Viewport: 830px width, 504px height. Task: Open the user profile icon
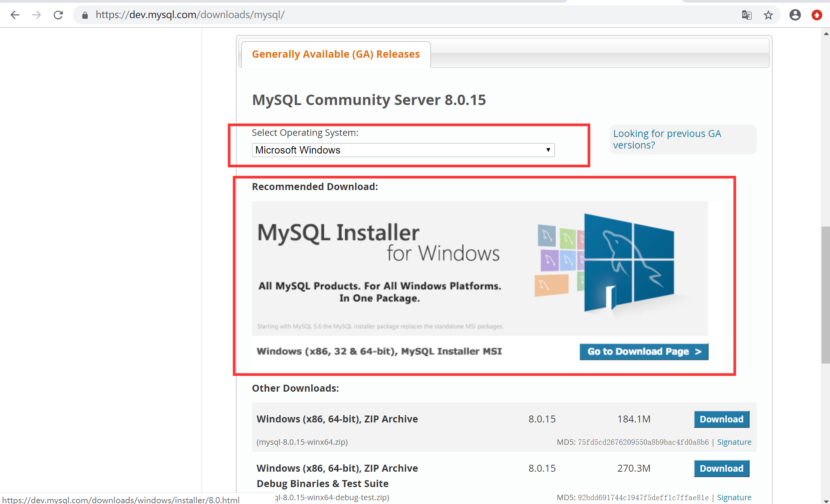[795, 15]
